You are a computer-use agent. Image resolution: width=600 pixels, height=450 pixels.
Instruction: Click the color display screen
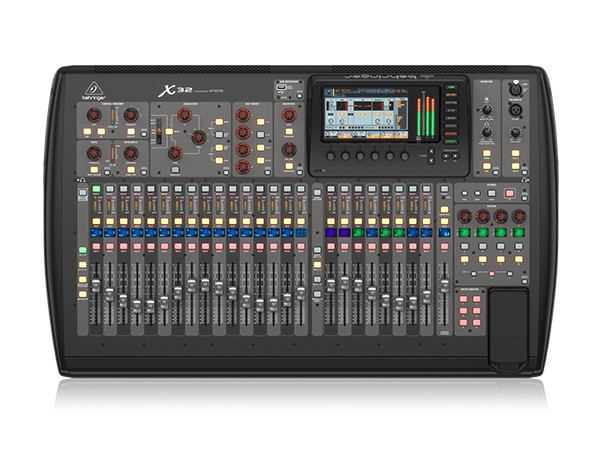click(x=366, y=113)
